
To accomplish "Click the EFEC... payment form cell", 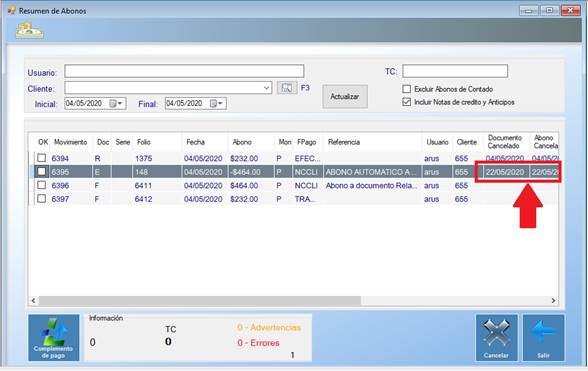I will click(308, 158).
